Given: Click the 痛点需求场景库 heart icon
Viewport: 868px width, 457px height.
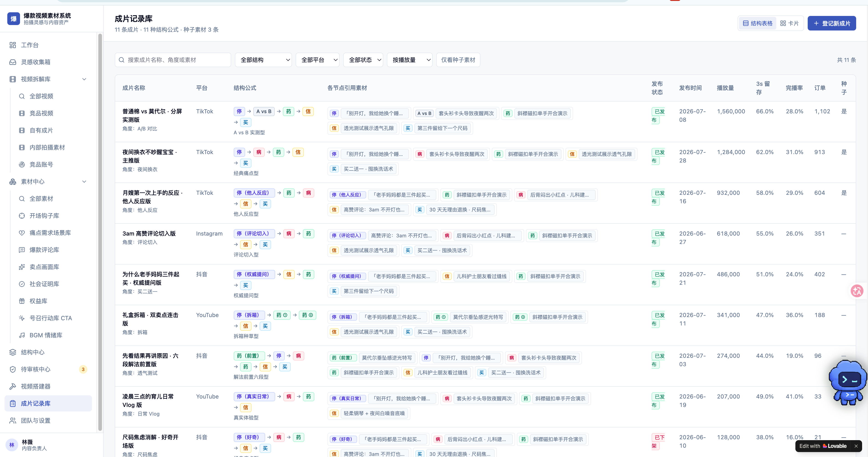Looking at the screenshot, I should tap(22, 233).
